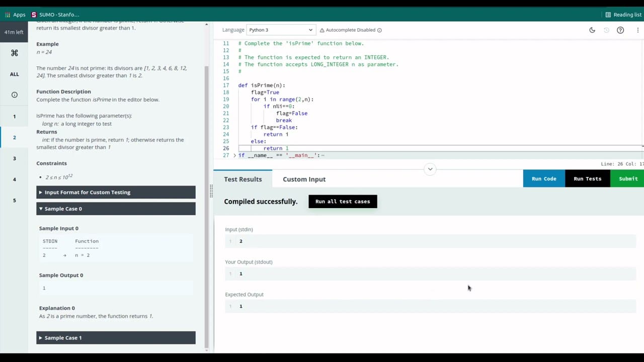The height and width of the screenshot is (362, 644).
Task: Select the Test Results tab
Action: 243,179
